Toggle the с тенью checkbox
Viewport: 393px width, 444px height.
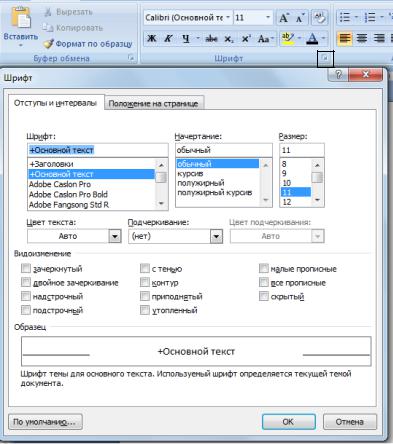coord(145,268)
